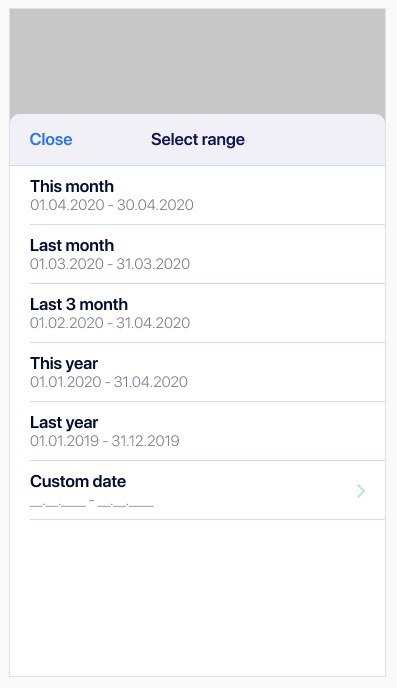Screen dimensions: 397x688
Task: Click the 01.02.2020 - 31.04.2020 date text
Action: (x=110, y=323)
